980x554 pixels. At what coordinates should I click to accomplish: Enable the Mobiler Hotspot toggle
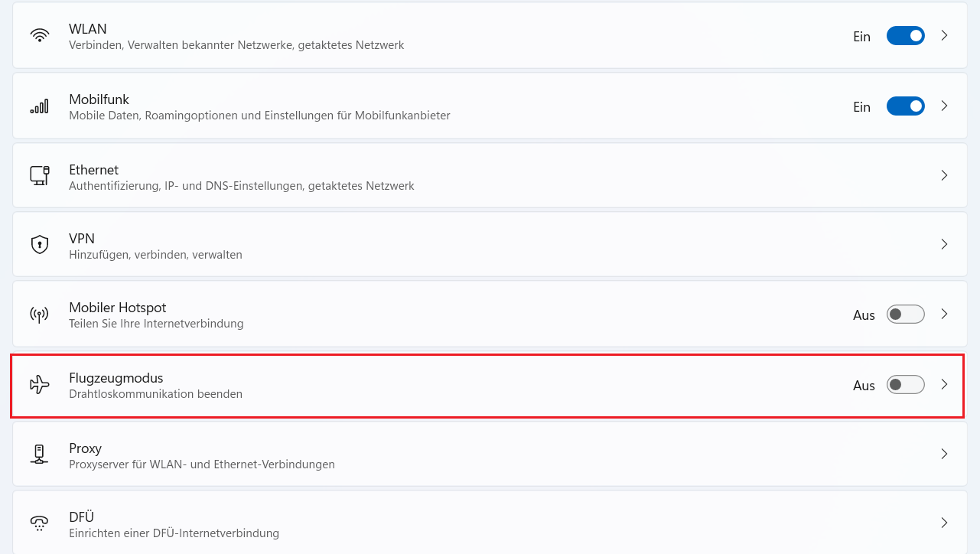[905, 314]
